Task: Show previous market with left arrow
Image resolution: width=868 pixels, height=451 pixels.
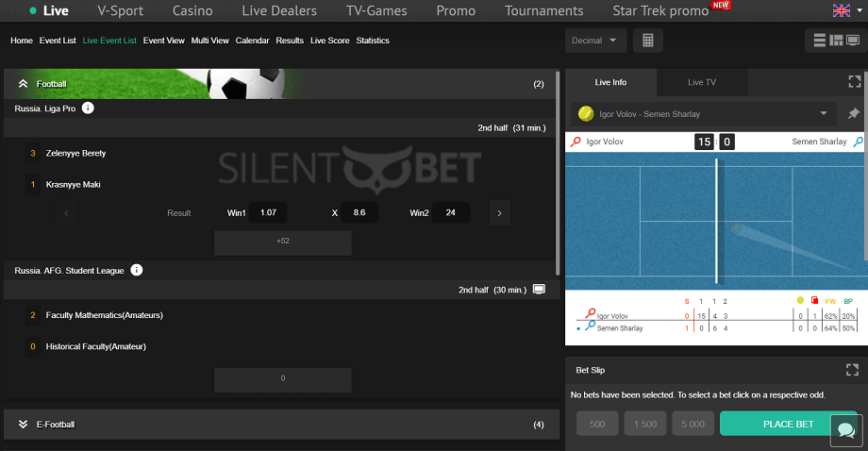Action: coord(66,213)
